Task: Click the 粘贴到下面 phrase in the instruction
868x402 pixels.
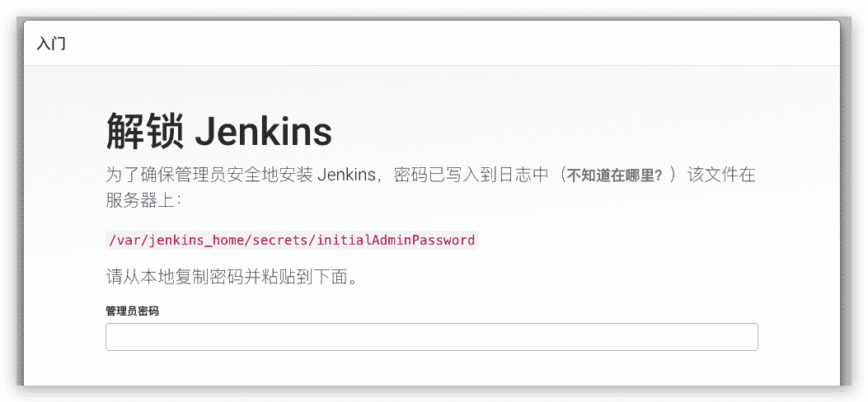Action: tap(314, 277)
